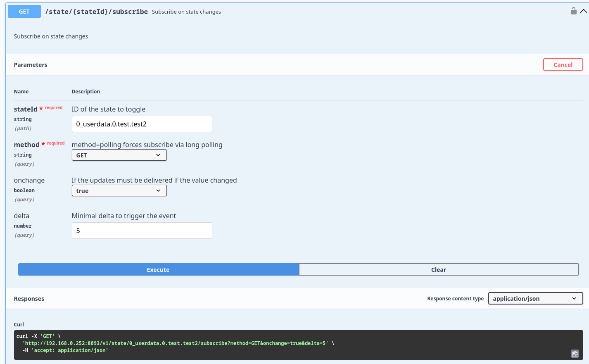Screen dimensions: 589x364
Task: Open the onchange boolean dropdown
Action: pos(119,191)
